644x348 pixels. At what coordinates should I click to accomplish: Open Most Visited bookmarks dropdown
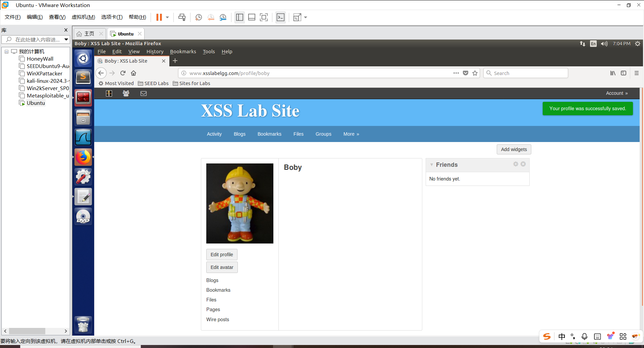tap(116, 83)
